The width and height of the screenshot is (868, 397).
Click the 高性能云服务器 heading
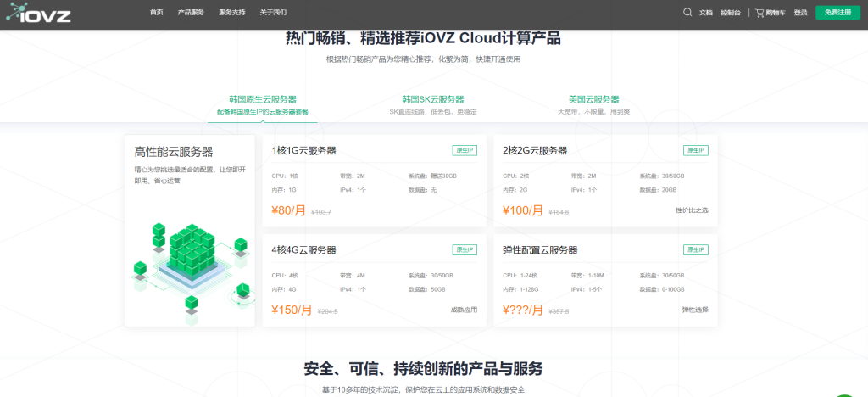click(174, 152)
